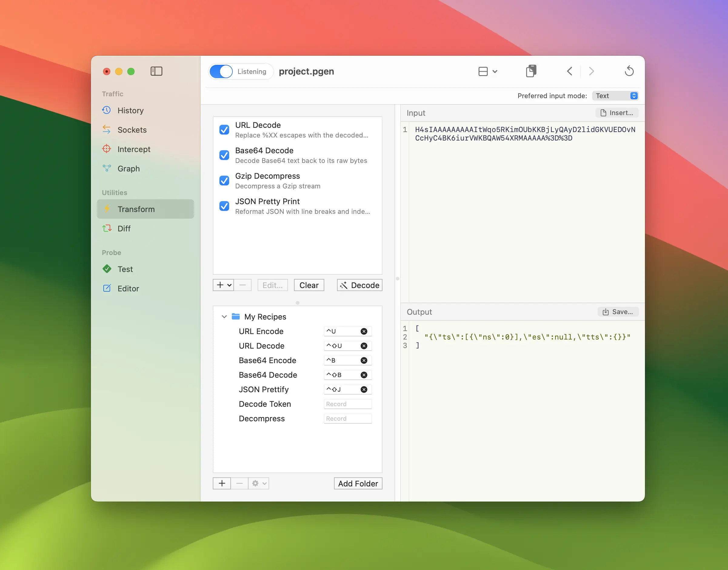Toggle the Listening switch
The height and width of the screenshot is (570, 728).
pos(221,71)
